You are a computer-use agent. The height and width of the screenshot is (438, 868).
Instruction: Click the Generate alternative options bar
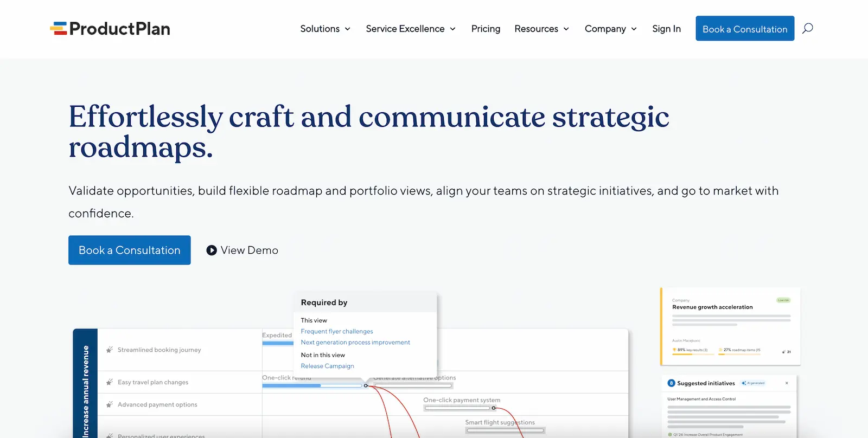[x=413, y=386]
